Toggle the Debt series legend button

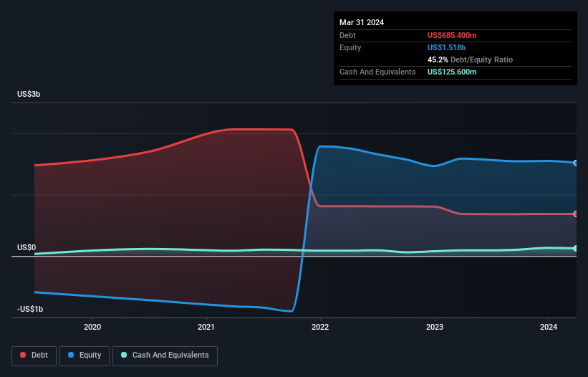pos(34,355)
